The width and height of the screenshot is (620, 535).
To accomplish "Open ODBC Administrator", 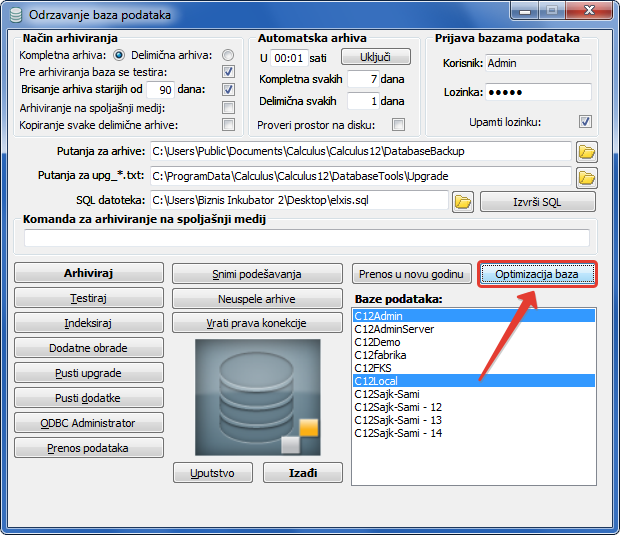I will (89, 423).
